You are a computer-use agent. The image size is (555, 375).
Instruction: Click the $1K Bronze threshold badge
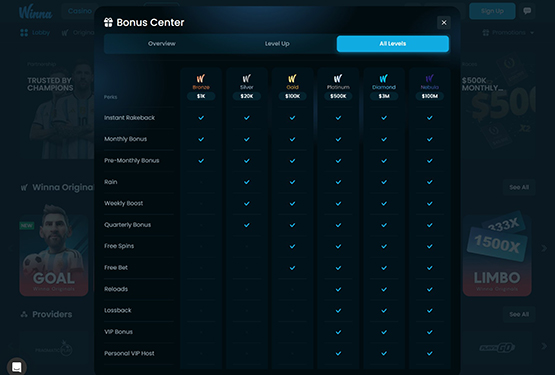click(201, 96)
